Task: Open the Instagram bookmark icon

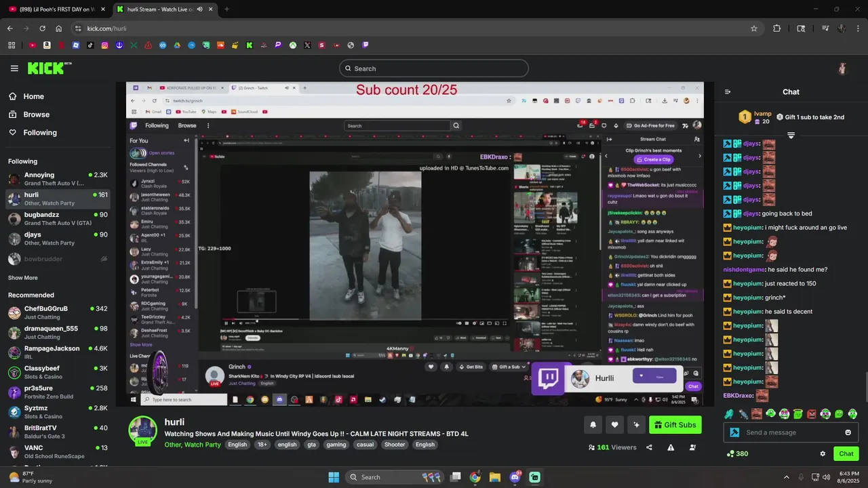Action: tap(104, 45)
